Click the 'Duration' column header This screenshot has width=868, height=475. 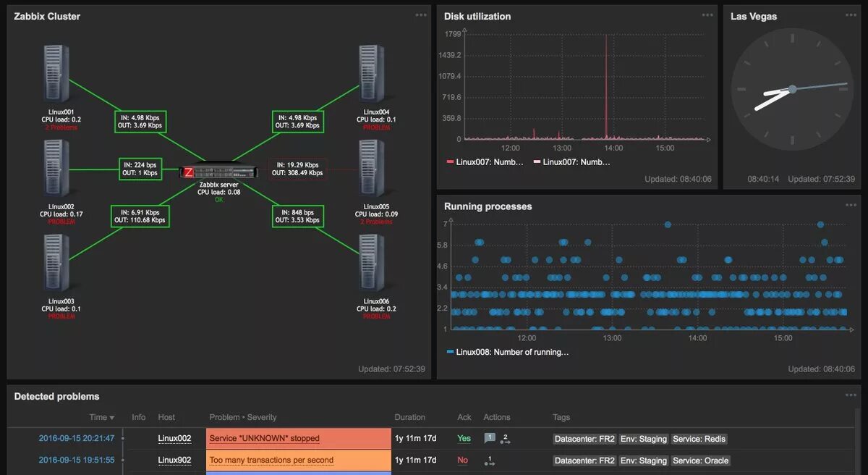tap(410, 417)
